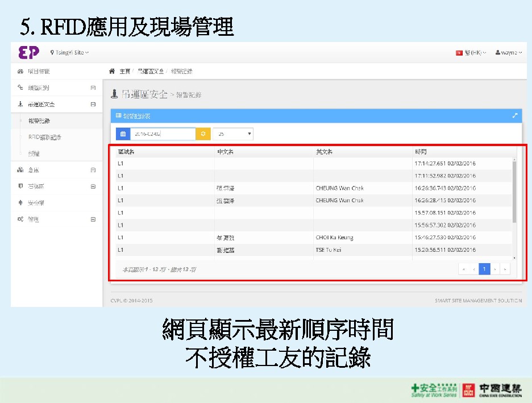Open 項目概覽 in the sidebar

(39, 71)
